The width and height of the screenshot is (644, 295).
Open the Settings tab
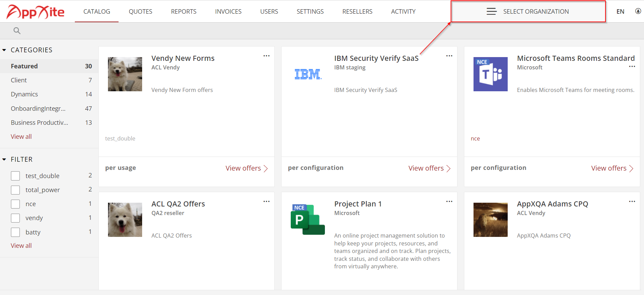[x=310, y=12]
